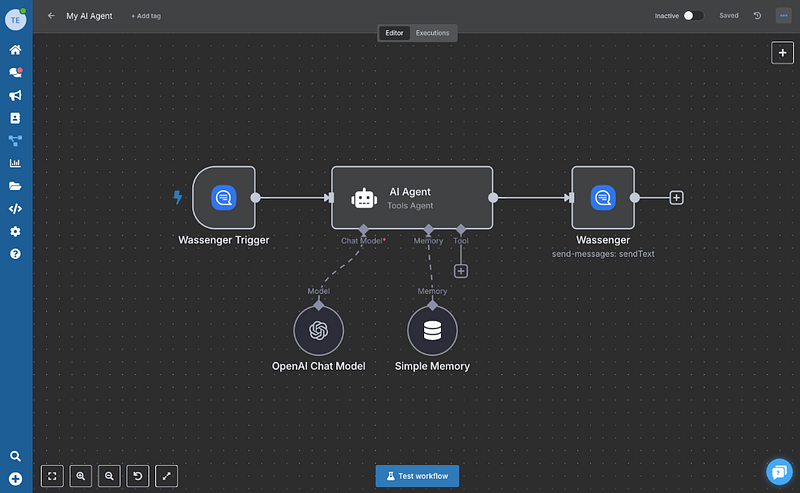Open the workflow history icon
The image size is (800, 493).
tap(757, 16)
